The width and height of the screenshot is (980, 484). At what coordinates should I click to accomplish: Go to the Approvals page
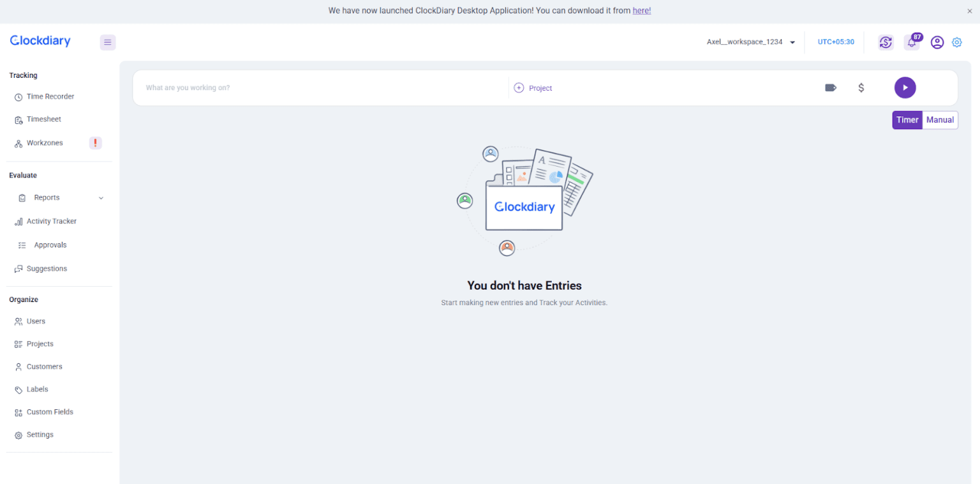click(x=50, y=245)
